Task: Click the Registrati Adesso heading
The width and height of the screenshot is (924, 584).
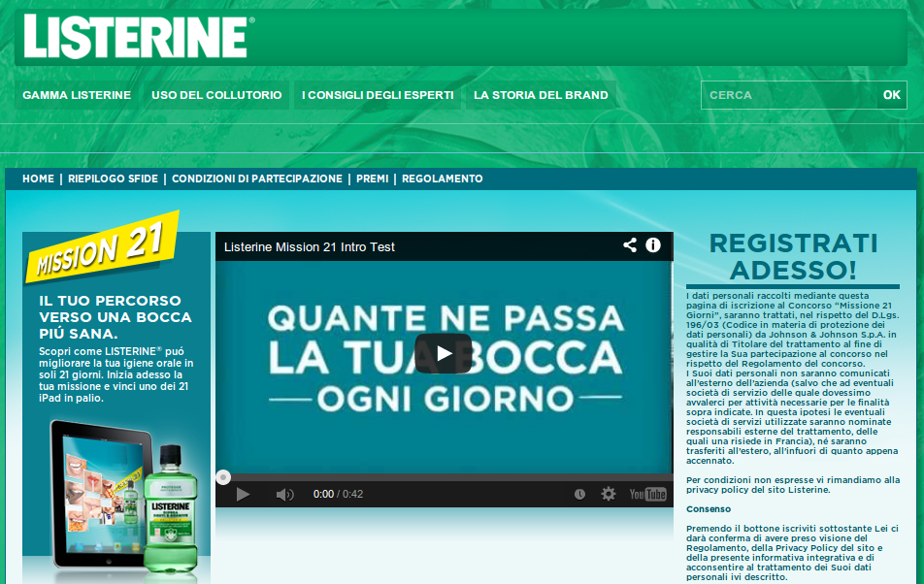Action: (793, 257)
